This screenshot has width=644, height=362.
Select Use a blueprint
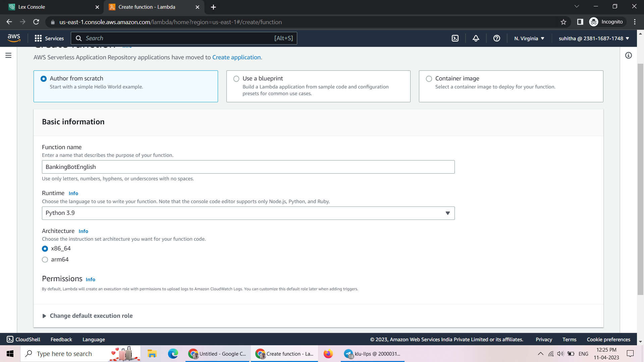coord(236,78)
